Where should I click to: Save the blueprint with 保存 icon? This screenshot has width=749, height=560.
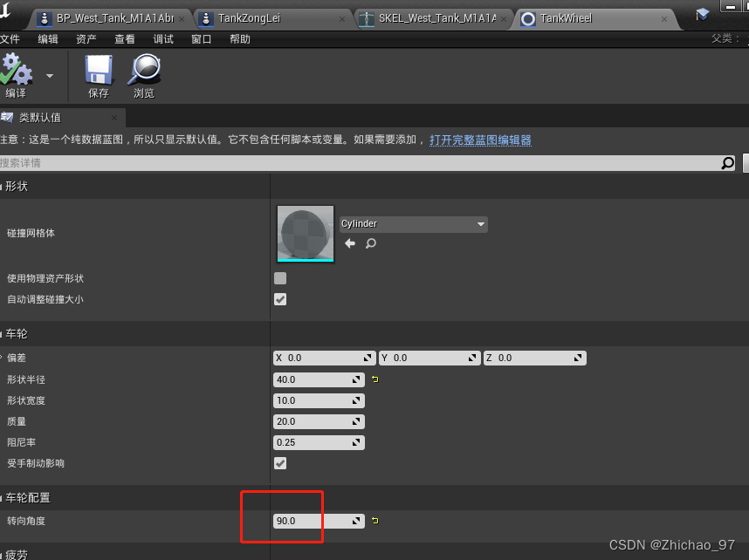[x=99, y=77]
